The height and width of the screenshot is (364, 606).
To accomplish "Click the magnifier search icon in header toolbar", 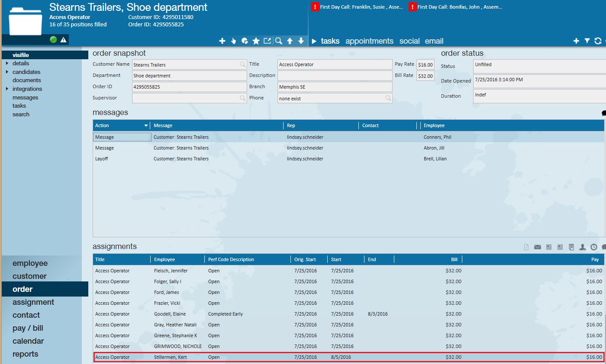I will [279, 41].
